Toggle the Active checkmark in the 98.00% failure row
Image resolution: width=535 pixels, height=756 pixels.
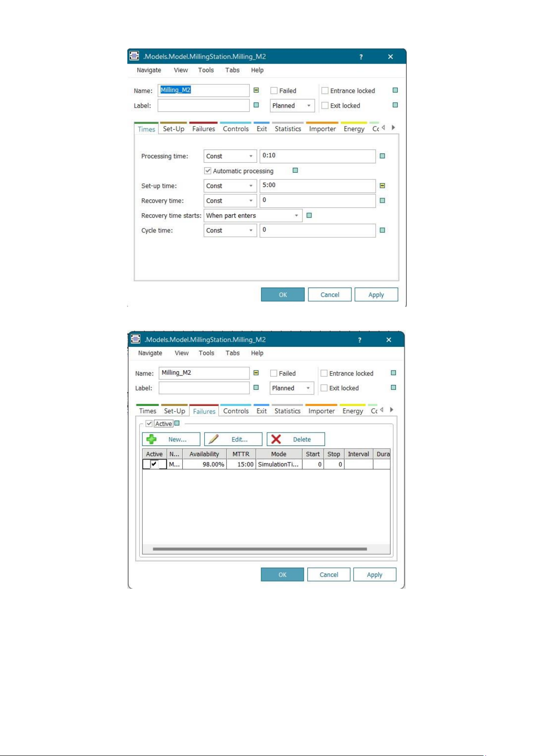154,464
